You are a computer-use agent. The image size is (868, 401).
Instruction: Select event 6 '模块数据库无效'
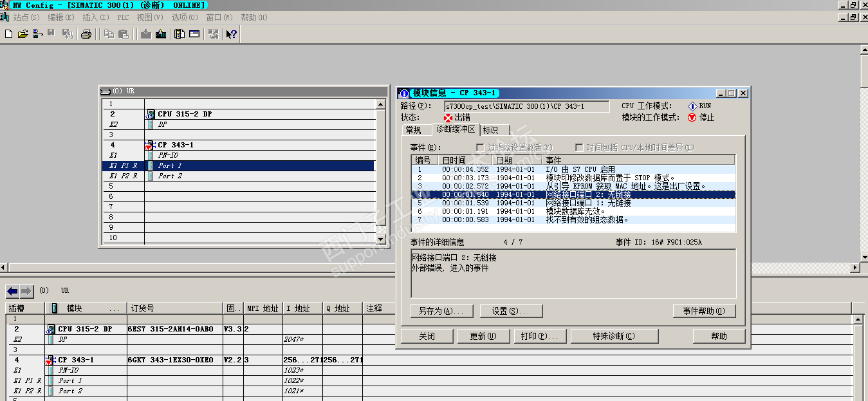(573, 211)
